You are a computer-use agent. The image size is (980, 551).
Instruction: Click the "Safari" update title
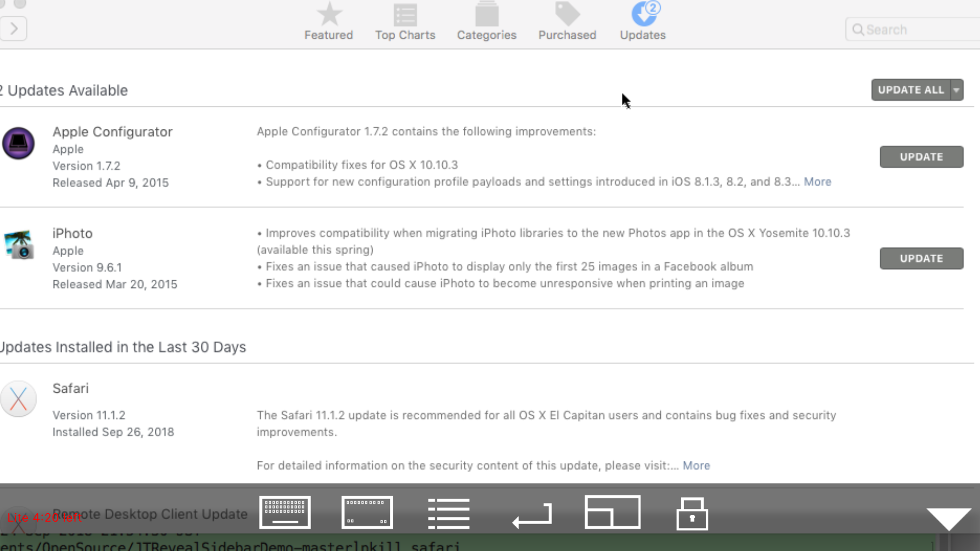click(x=71, y=388)
